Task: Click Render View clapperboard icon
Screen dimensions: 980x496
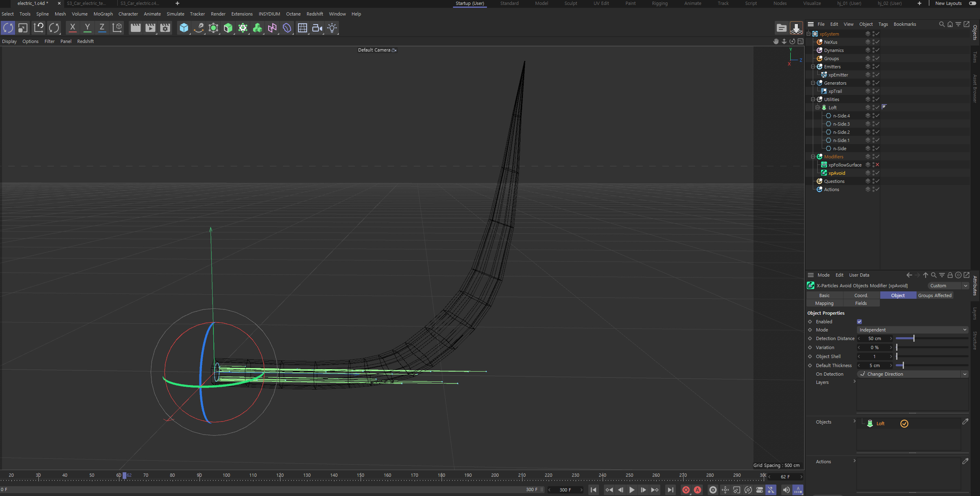Action: pos(135,28)
